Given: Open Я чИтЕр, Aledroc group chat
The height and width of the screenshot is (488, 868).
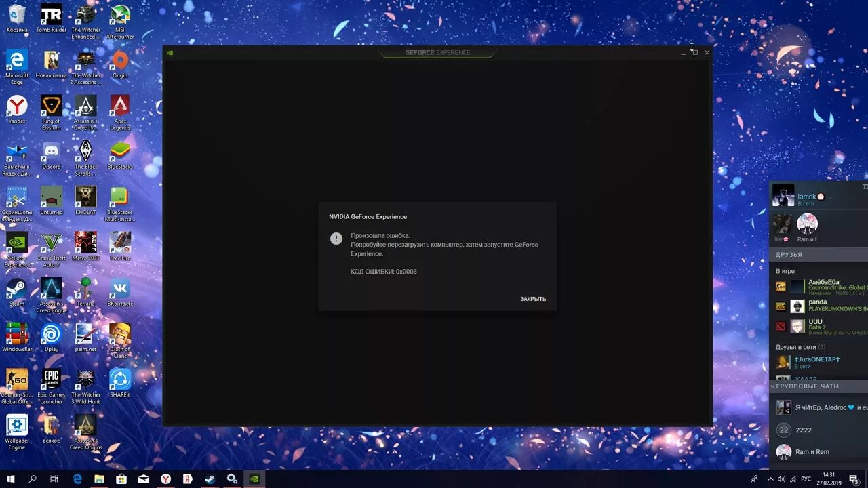Looking at the screenshot, I should point(821,407).
